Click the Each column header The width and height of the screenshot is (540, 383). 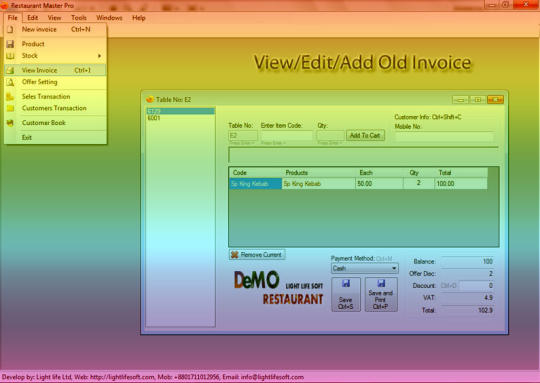tap(379, 173)
